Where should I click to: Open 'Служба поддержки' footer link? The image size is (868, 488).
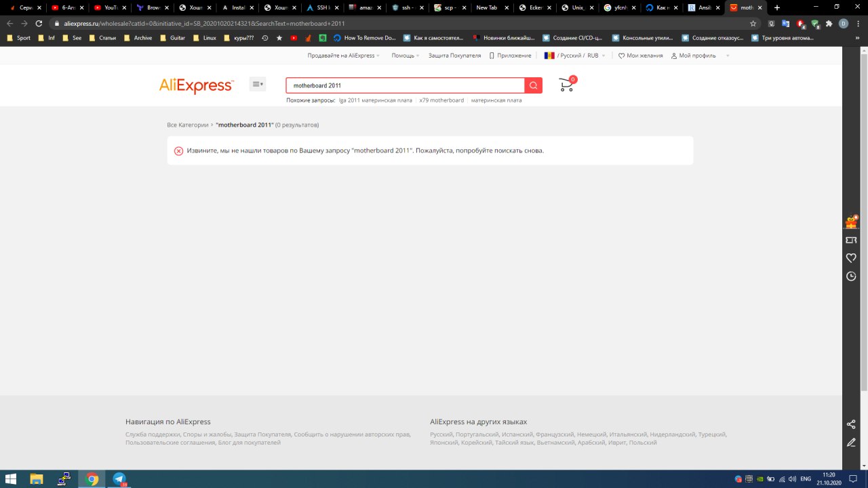pos(153,434)
